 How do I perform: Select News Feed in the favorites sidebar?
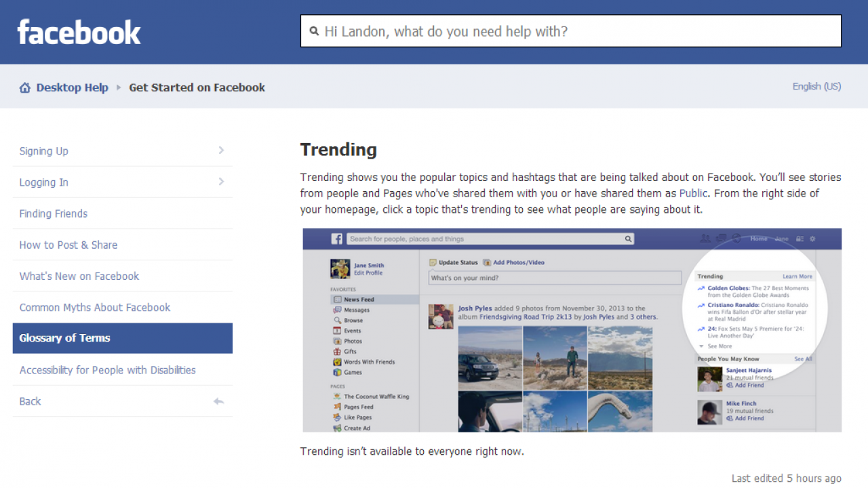tap(337, 300)
